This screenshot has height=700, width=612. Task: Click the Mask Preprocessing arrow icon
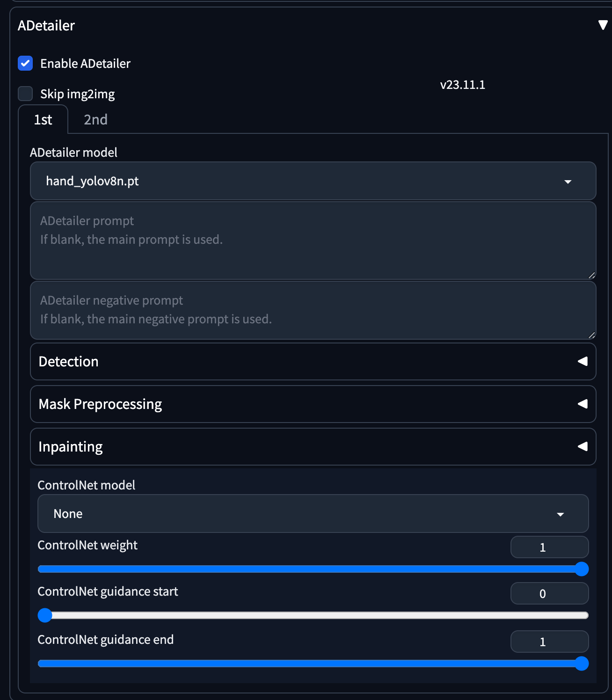tap(583, 404)
